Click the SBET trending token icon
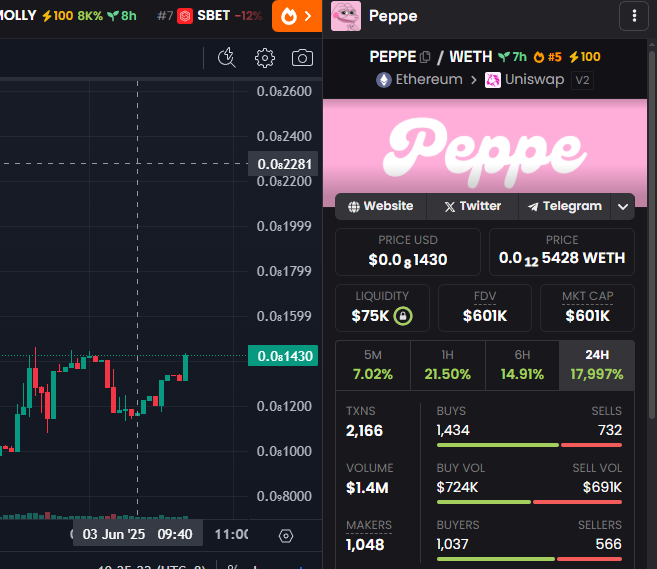The width and height of the screenshot is (657, 569). (185, 16)
